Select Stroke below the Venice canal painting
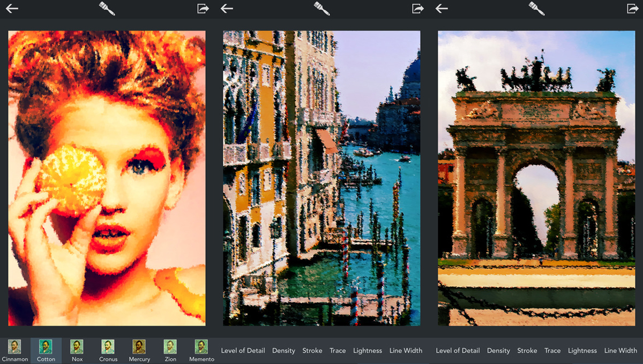 312,351
